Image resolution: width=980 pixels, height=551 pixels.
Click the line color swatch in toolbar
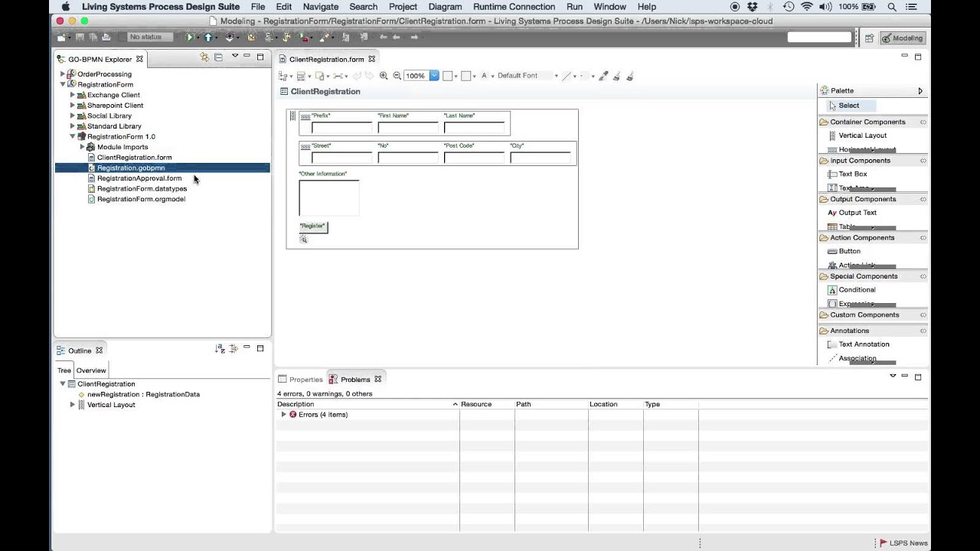[465, 76]
